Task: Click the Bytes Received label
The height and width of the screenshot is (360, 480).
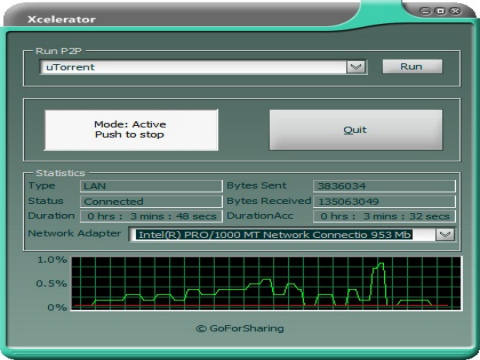Action: click(269, 201)
